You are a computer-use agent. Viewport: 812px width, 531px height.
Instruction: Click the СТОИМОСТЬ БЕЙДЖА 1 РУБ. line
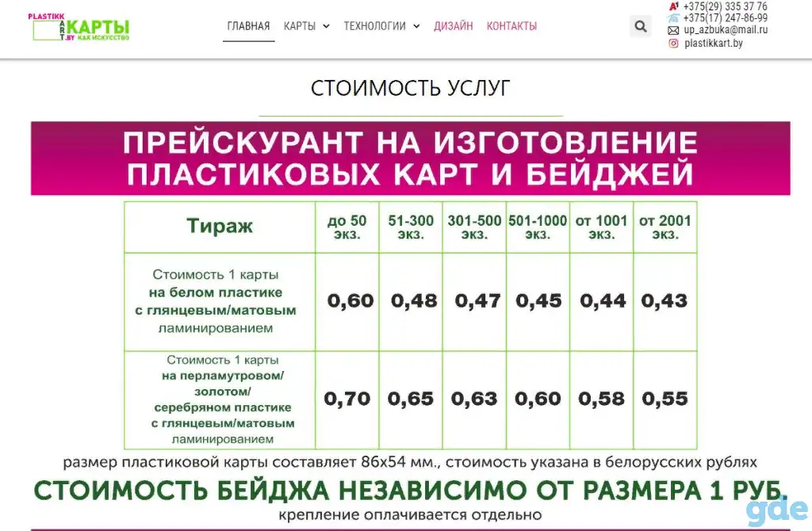[410, 491]
